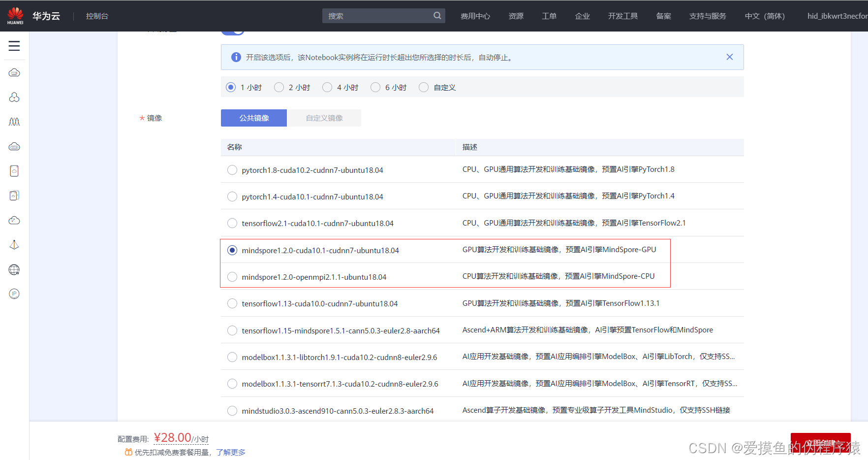Open the cloud with arrow sidebar icon
Image resolution: width=868 pixels, height=460 pixels.
[14, 220]
